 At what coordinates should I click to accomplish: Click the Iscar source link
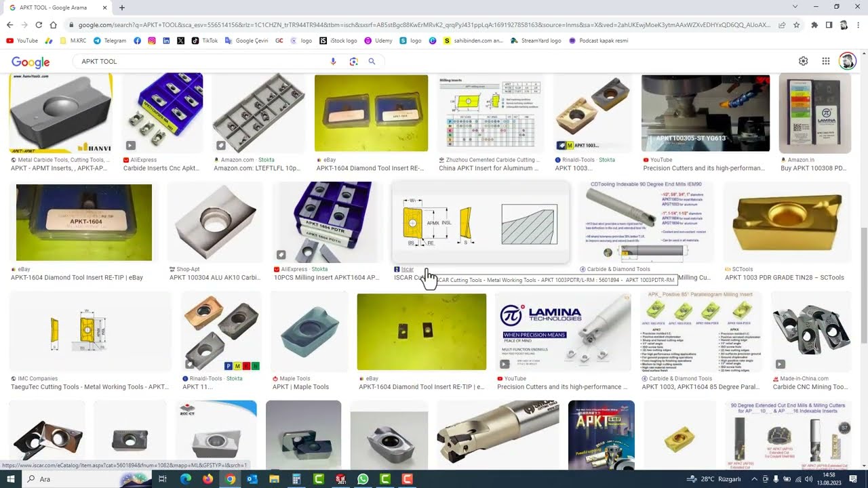[x=408, y=269]
